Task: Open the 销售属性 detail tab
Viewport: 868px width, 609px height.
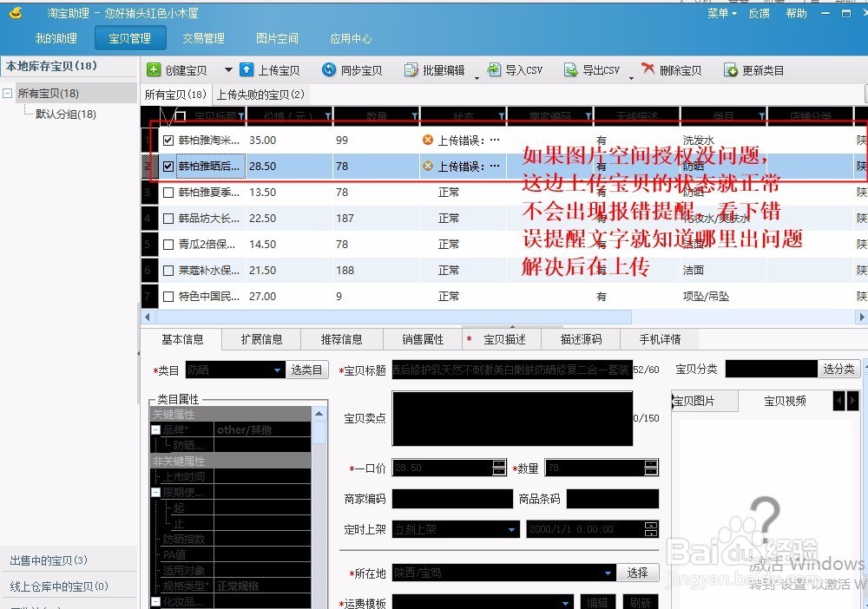Action: (423, 339)
